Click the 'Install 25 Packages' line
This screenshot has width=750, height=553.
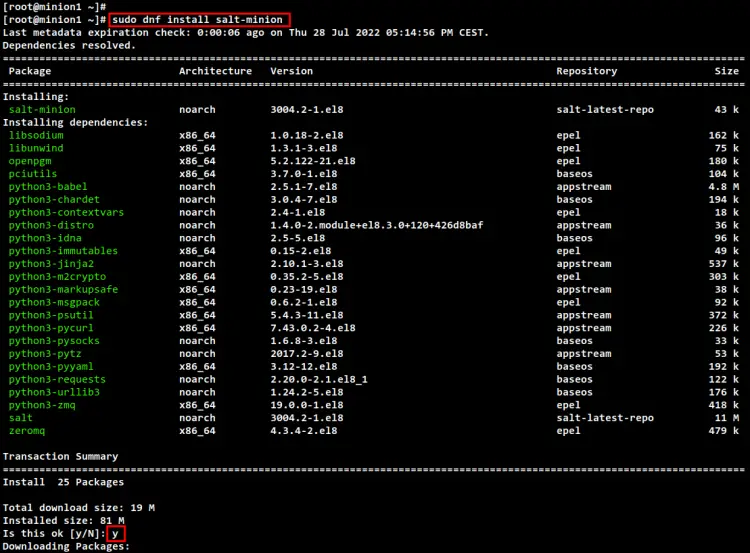(x=50, y=483)
